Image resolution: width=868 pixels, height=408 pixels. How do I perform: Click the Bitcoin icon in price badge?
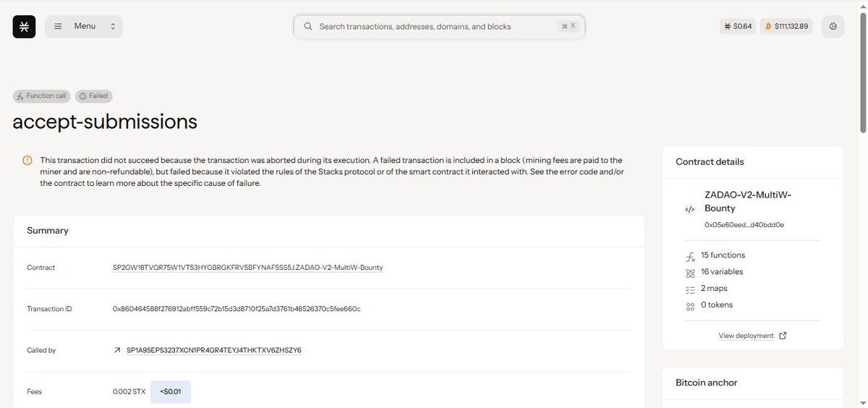(767, 26)
